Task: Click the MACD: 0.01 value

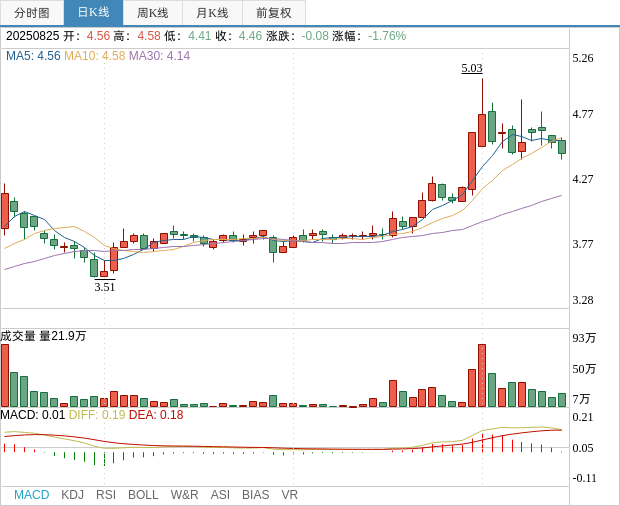Action: 32,415
